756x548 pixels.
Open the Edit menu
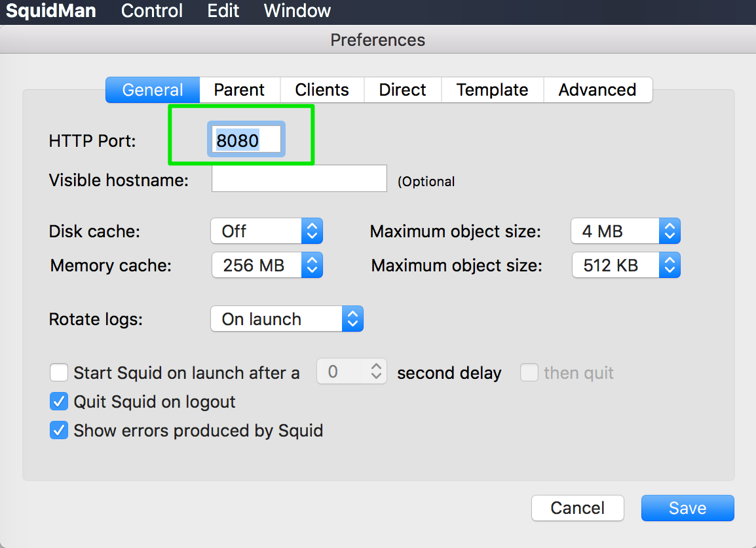(x=223, y=10)
